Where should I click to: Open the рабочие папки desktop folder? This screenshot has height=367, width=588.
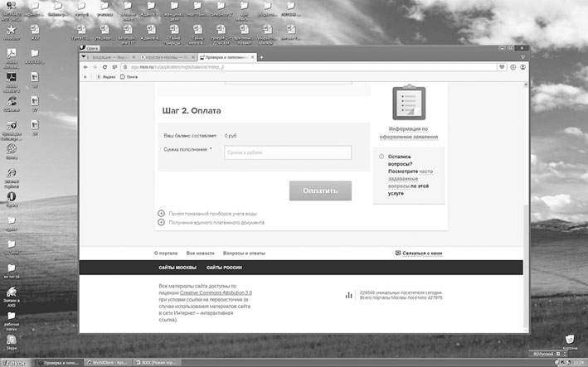[12, 321]
